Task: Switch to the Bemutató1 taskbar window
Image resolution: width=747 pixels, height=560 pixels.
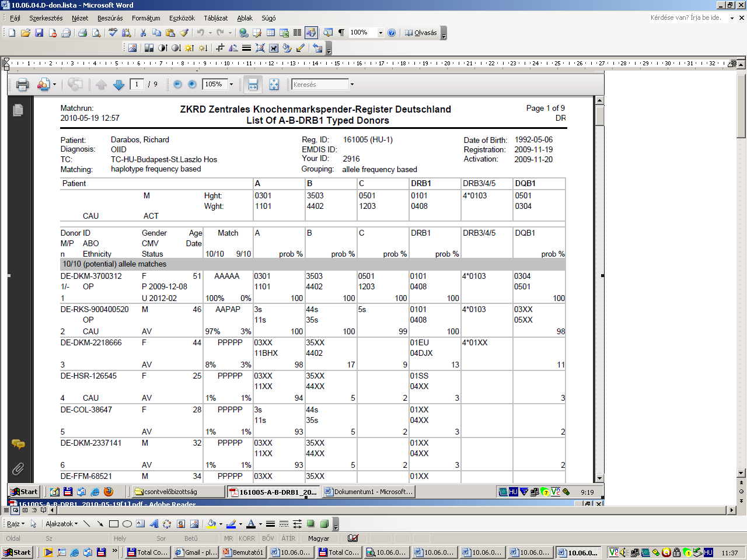Action: coord(244,552)
